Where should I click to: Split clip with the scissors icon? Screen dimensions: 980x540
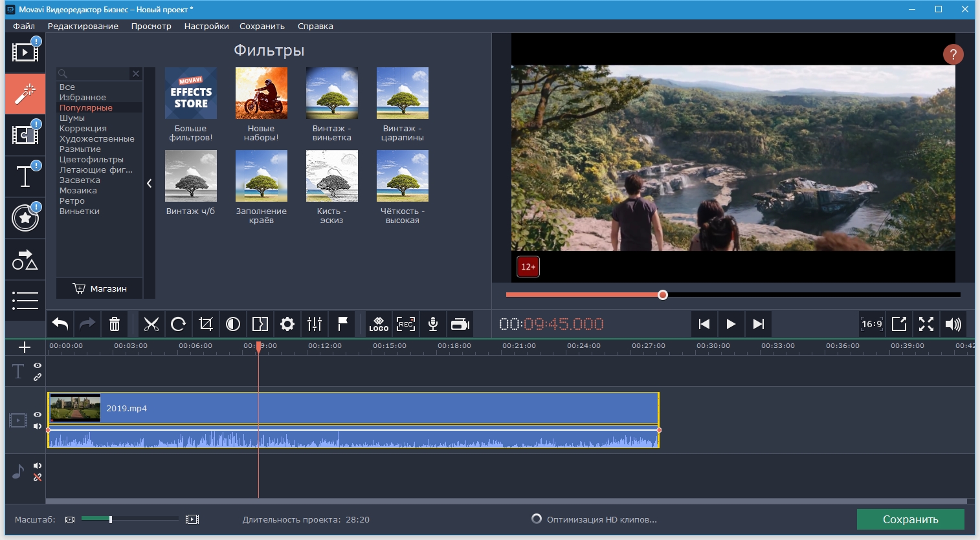[151, 324]
